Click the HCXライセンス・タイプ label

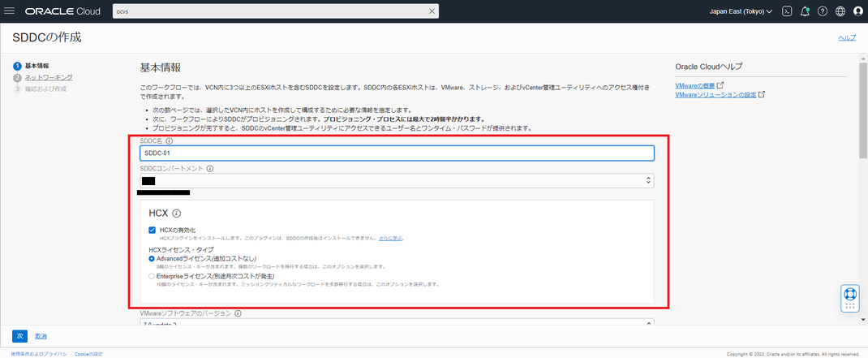pos(181,250)
